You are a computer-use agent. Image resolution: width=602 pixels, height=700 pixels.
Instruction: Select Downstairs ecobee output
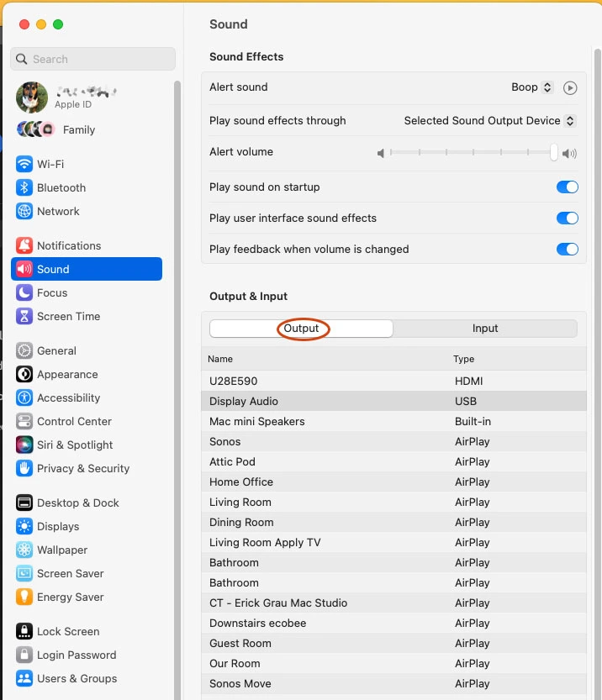click(x=393, y=624)
